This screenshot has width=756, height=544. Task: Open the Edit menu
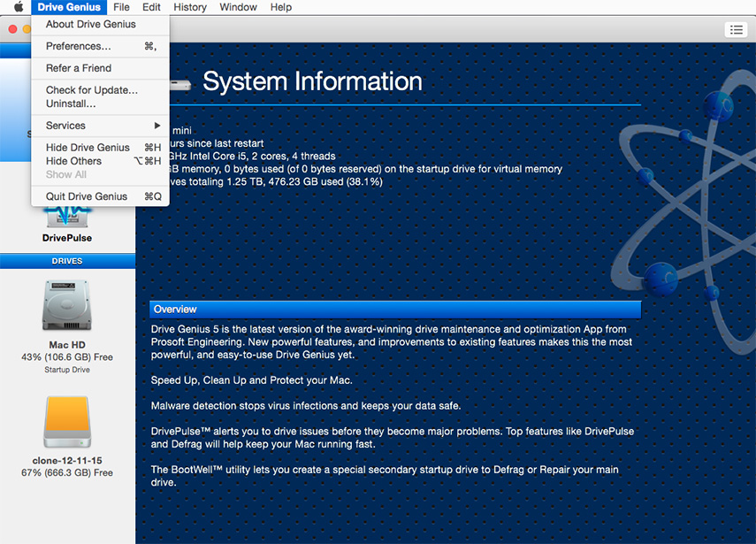[151, 7]
